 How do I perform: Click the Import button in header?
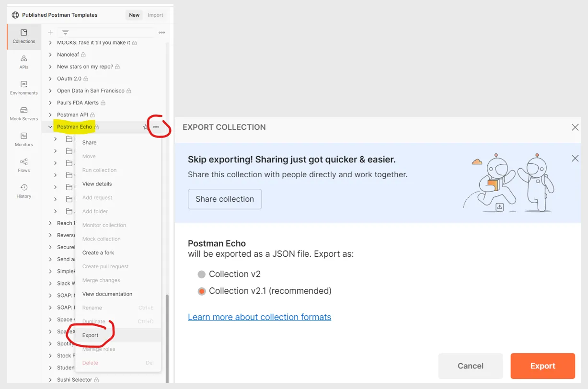(x=155, y=15)
